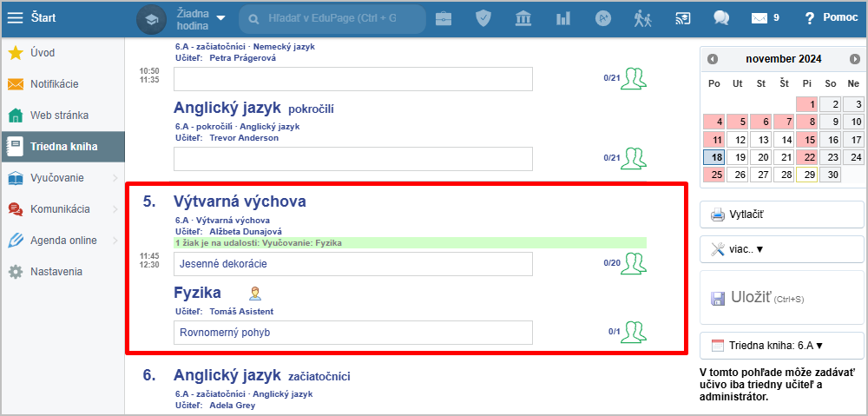Select November 18 in calendar
This screenshot has height=416, width=868.
click(x=714, y=157)
